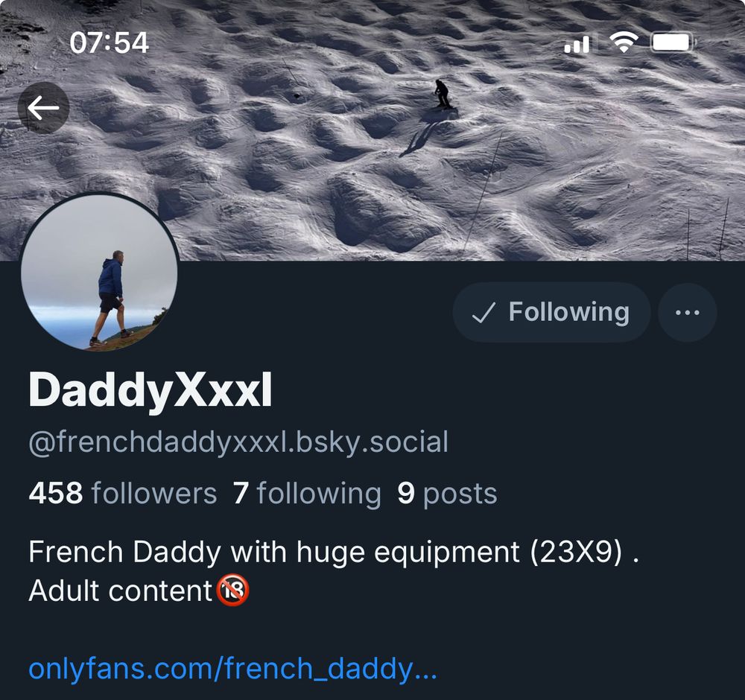Tap the @frenchdaddyxxxl.bsky.social handle

(x=238, y=442)
